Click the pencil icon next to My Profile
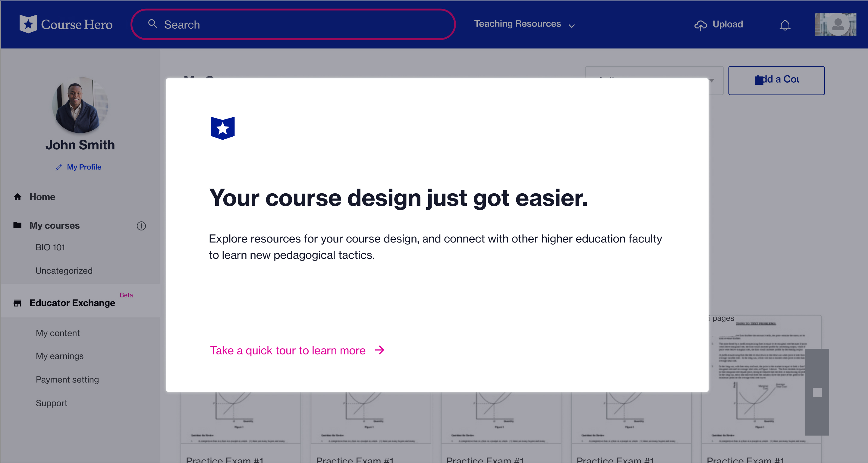The image size is (868, 463). [x=59, y=167]
